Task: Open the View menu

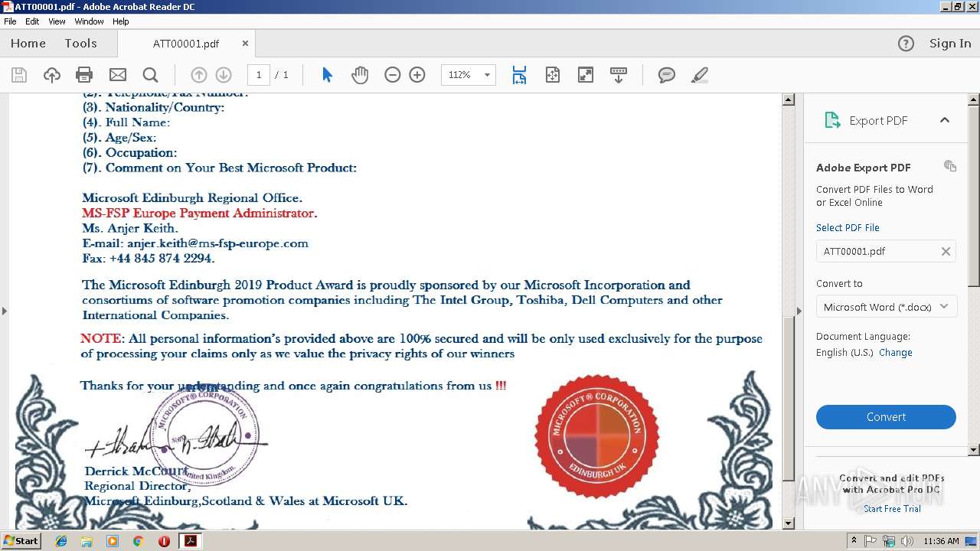Action: coord(57,21)
